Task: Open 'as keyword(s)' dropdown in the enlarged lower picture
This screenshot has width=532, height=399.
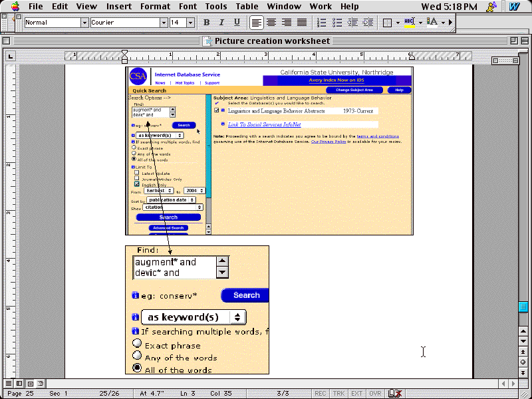Action: [194, 317]
